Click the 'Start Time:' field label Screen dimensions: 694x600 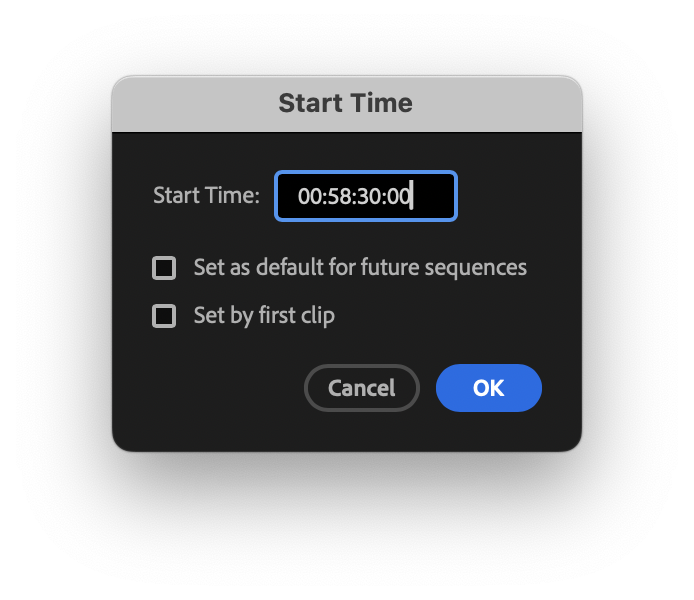[206, 196]
